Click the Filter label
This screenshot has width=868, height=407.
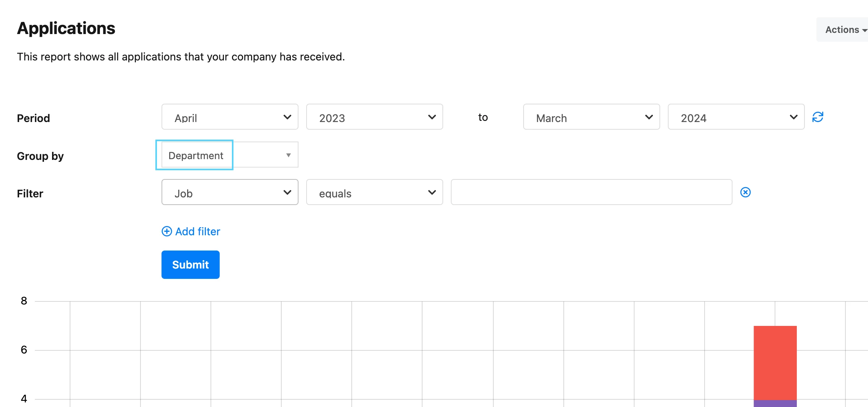tap(30, 194)
